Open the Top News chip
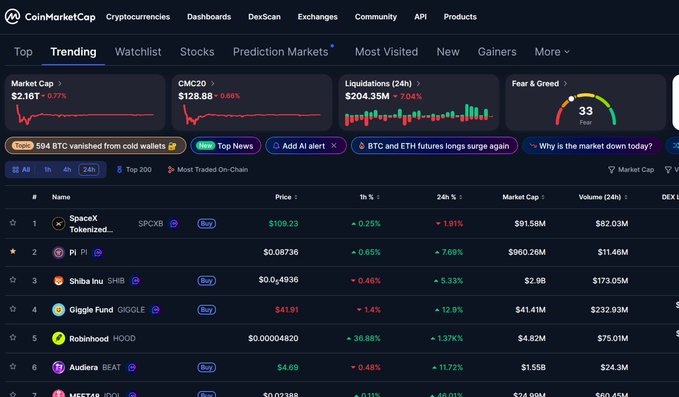 pyautogui.click(x=226, y=146)
